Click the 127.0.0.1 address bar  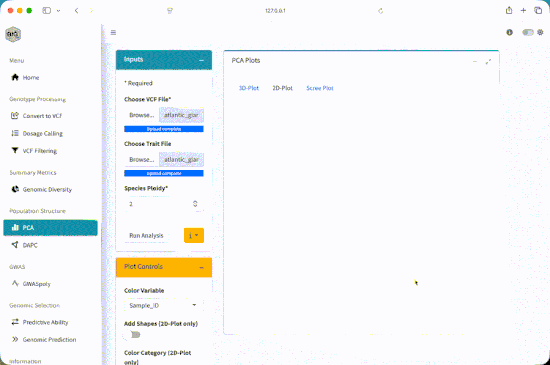pos(275,11)
